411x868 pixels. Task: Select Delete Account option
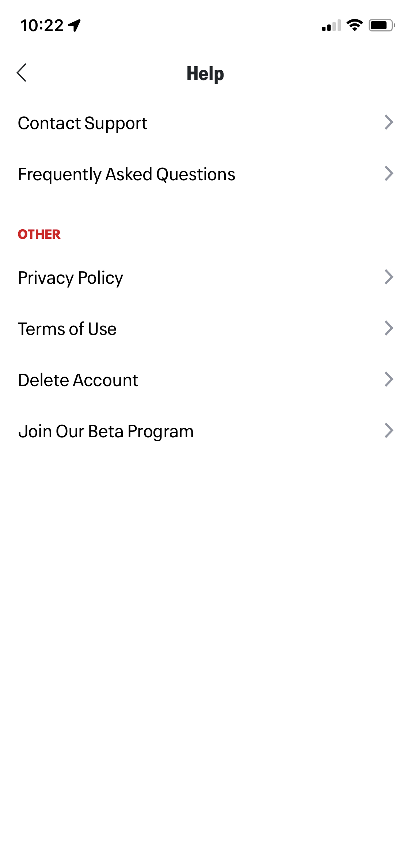click(78, 380)
